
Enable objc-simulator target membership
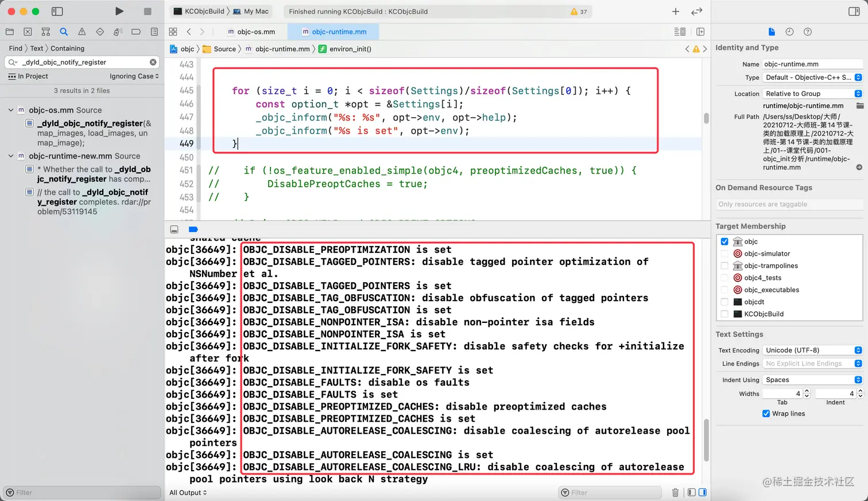click(724, 253)
